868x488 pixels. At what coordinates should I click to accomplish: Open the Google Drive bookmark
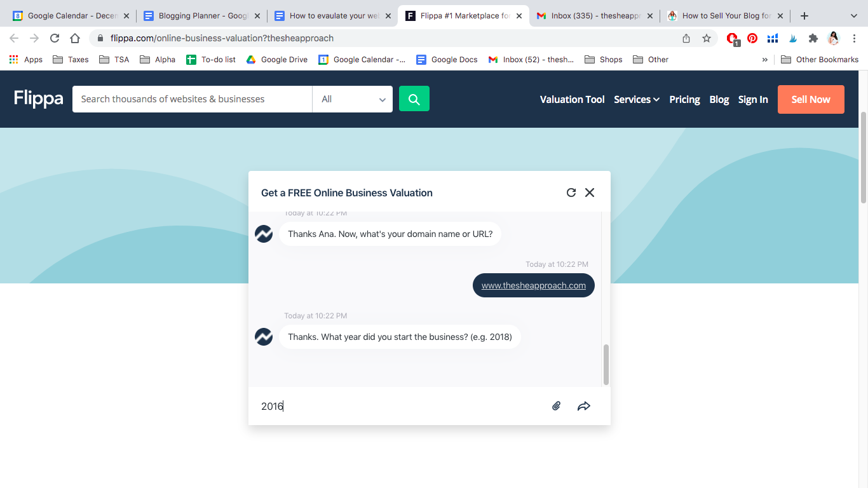tap(277, 60)
